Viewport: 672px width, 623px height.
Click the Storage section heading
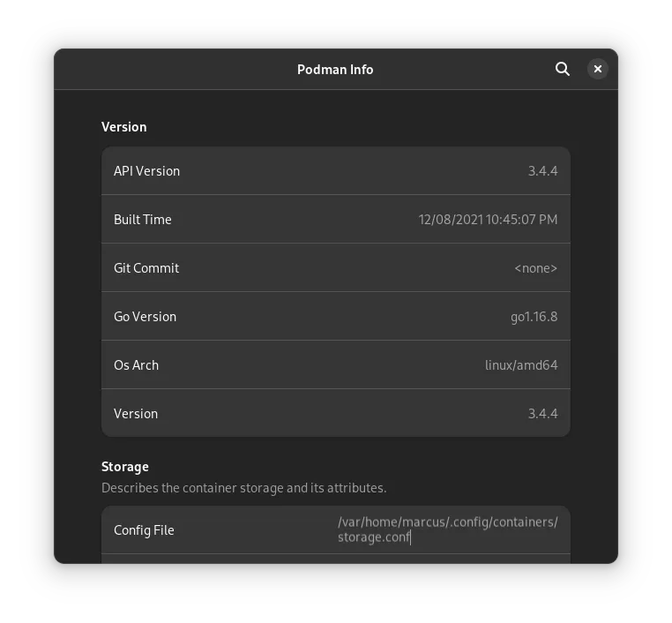[x=125, y=467]
